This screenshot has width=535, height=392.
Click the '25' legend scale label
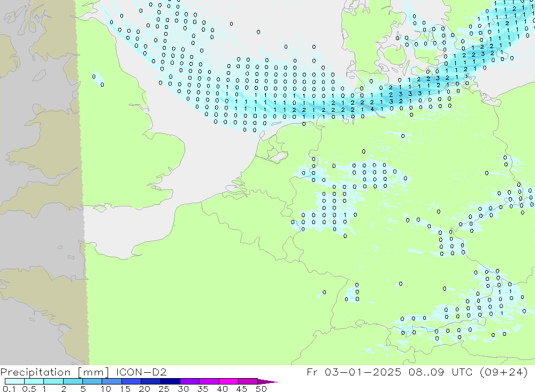click(164, 389)
